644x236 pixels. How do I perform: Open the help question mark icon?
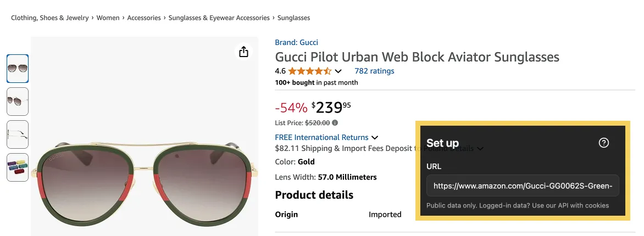[x=603, y=143]
